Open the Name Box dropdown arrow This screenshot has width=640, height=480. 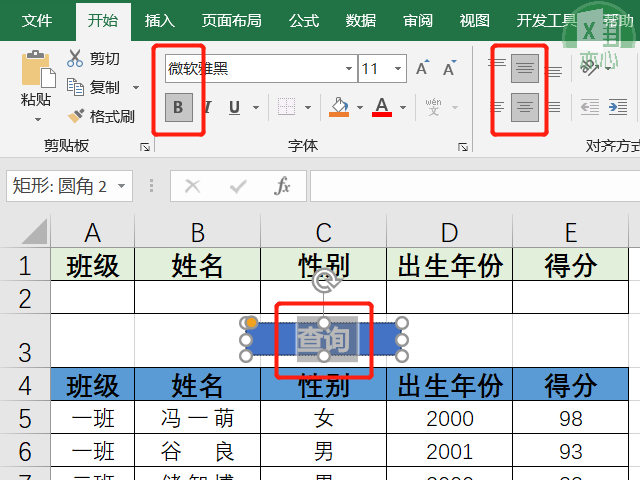pos(121,186)
